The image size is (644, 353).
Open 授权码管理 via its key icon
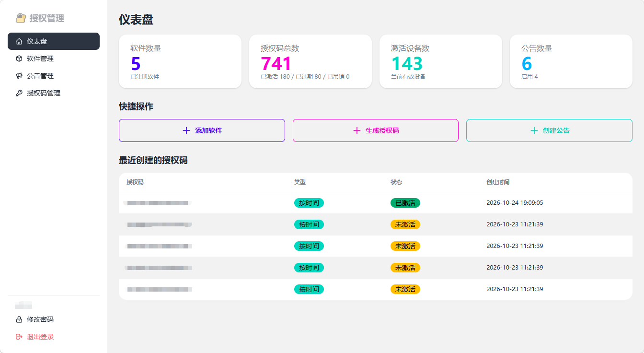pyautogui.click(x=19, y=93)
